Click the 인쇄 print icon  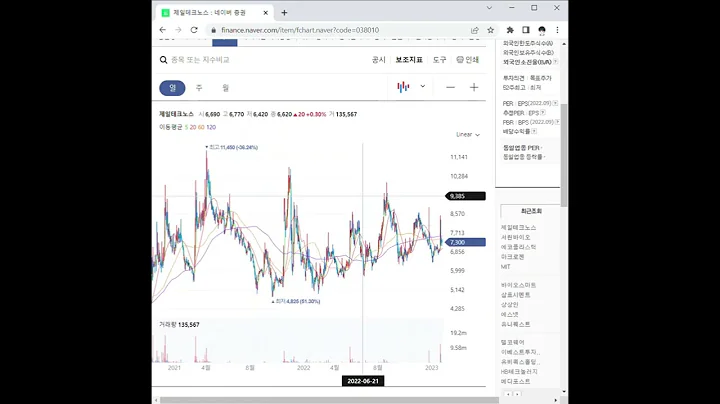point(467,60)
